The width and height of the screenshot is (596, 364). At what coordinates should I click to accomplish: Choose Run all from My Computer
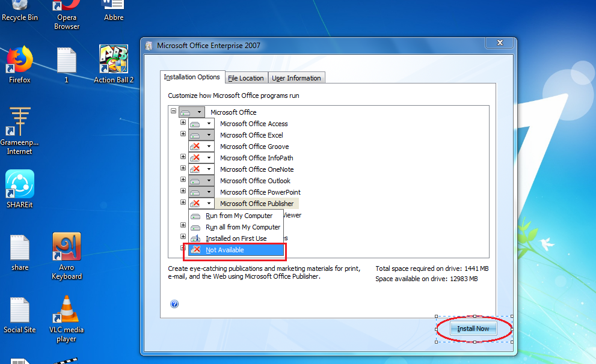point(236,227)
